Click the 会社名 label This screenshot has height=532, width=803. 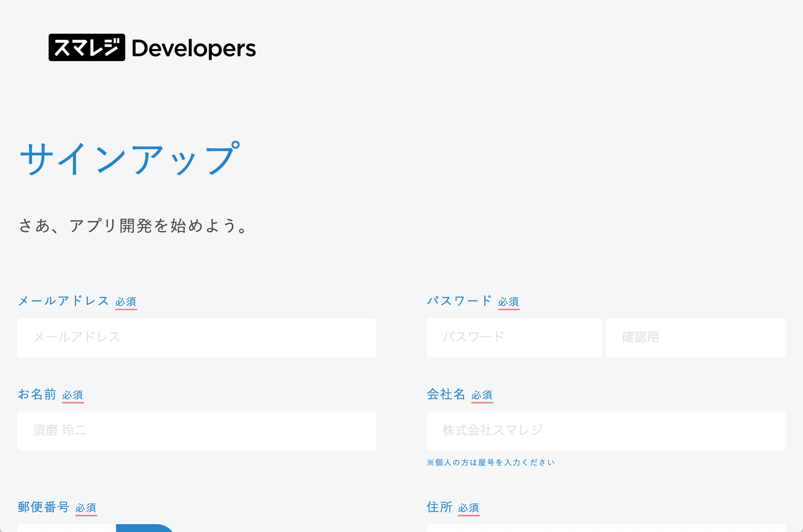pos(446,394)
